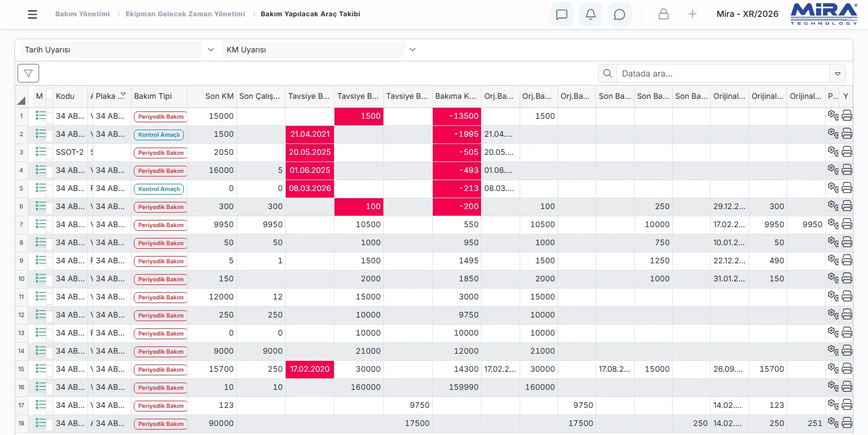This screenshot has height=435, width=868.
Task: Open the search options dropdown arrow
Action: coord(838,74)
